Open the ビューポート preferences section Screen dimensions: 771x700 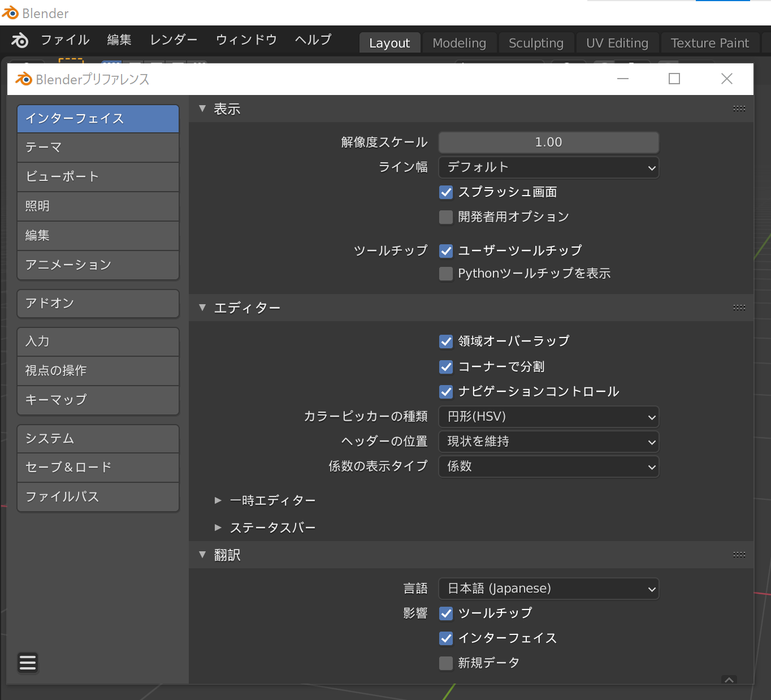click(98, 177)
